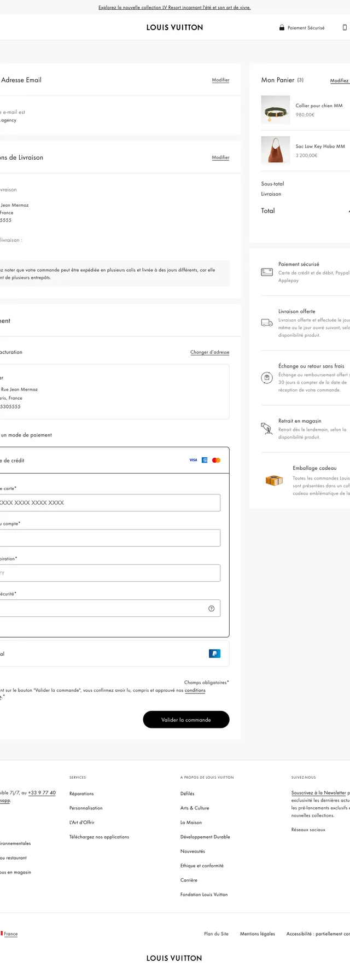Click the phone icon in the header
This screenshot has width=350, height=980.
[345, 27]
